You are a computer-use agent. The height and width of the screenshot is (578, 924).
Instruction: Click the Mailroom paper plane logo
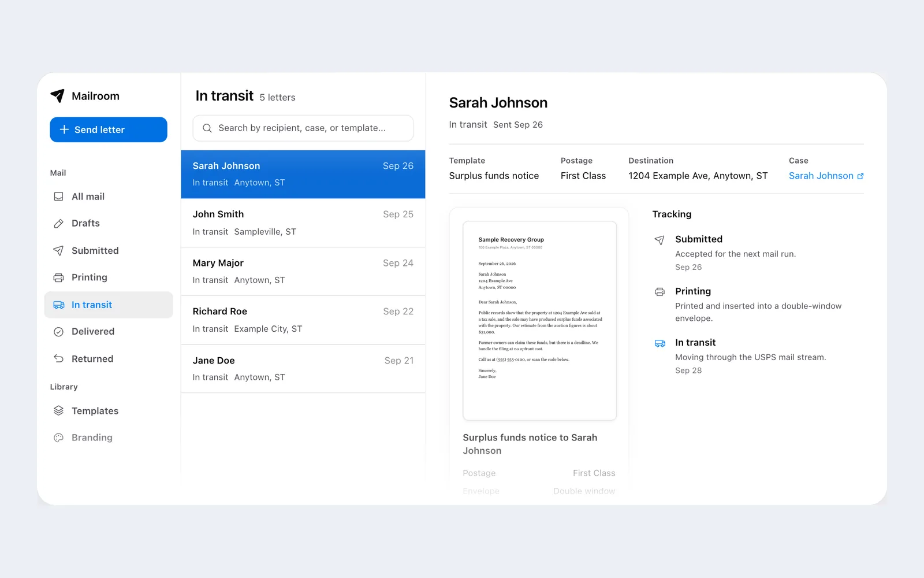pyautogui.click(x=57, y=96)
